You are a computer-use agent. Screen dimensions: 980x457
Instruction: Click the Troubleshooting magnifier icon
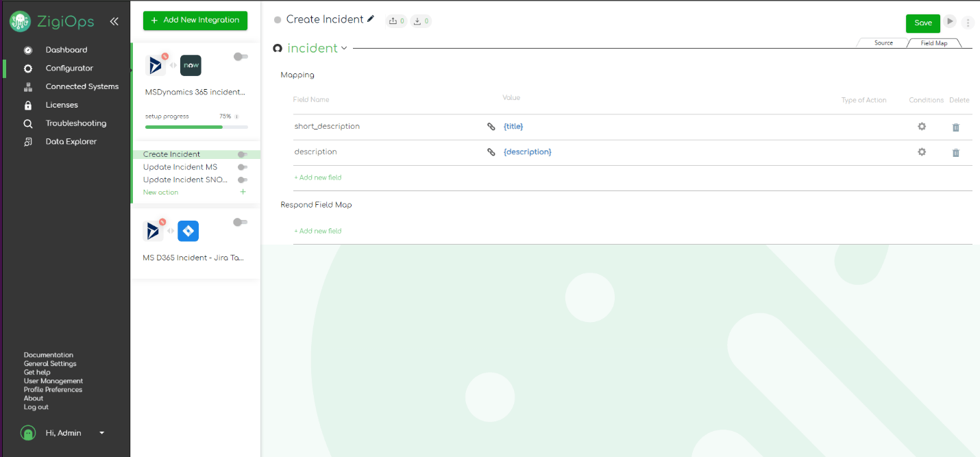[28, 124]
